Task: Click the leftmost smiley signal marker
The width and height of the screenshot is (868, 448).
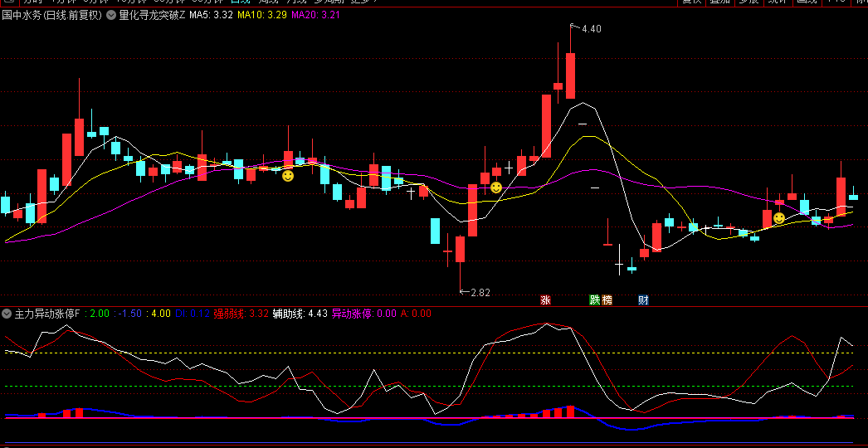Action: [x=288, y=176]
